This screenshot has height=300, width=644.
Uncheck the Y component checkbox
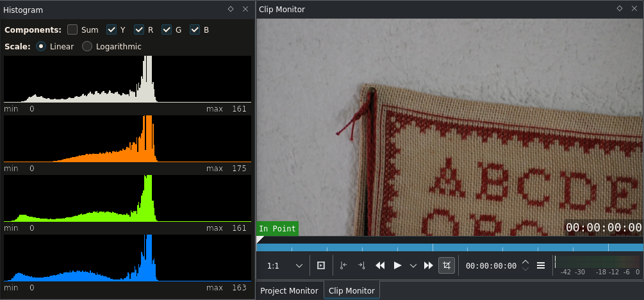click(x=111, y=29)
